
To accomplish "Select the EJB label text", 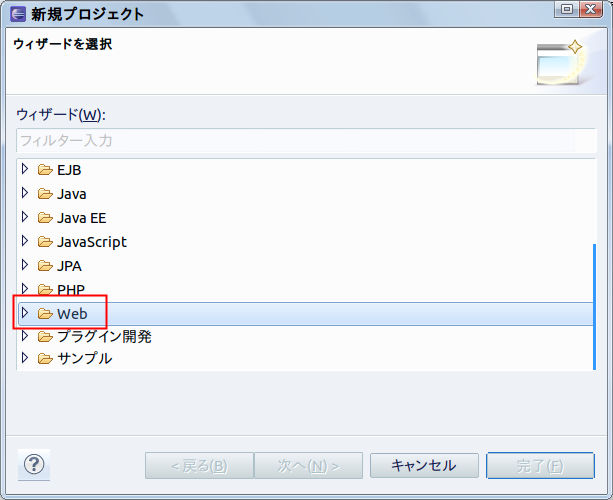I will point(69,170).
